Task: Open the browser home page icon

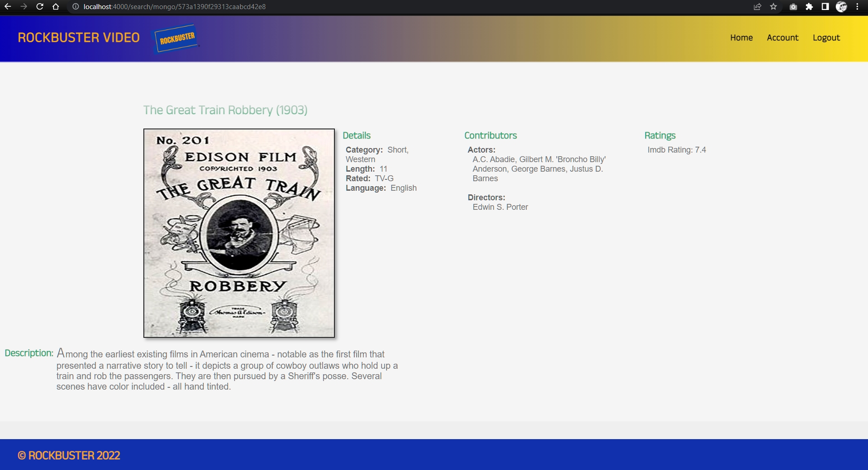Action: pos(55,6)
